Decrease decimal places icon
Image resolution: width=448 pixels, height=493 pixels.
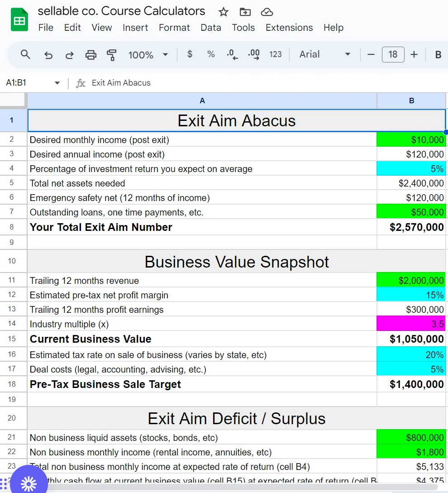point(232,54)
